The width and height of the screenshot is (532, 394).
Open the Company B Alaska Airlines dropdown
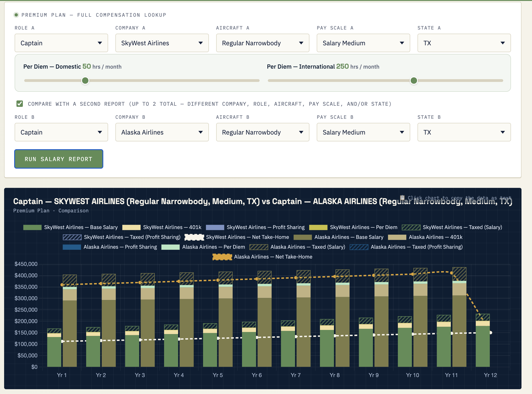162,132
